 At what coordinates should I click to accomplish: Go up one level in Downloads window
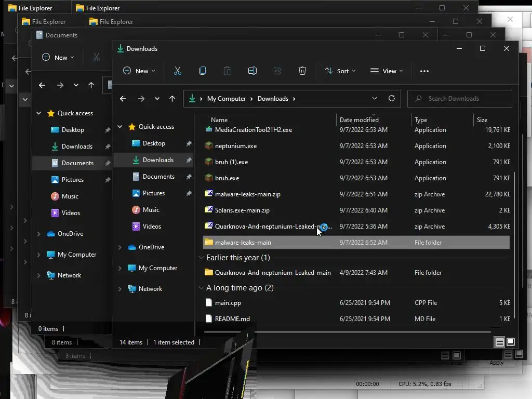coord(172,99)
